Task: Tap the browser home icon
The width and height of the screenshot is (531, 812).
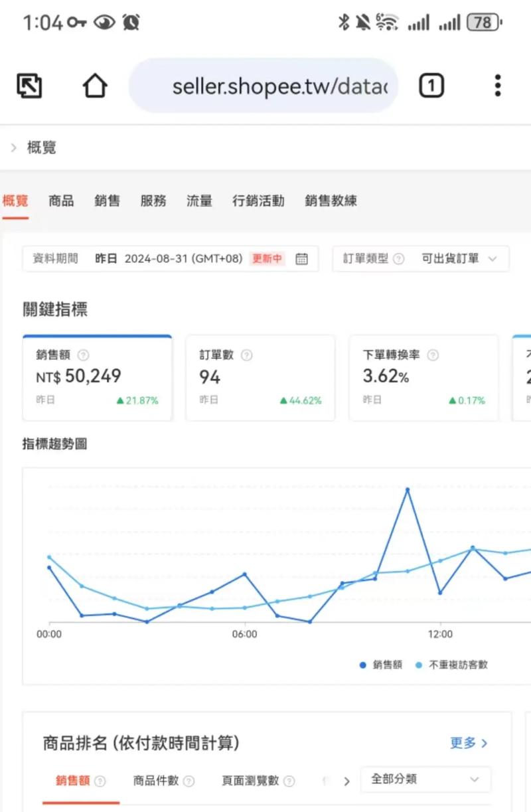Action: pyautogui.click(x=94, y=85)
